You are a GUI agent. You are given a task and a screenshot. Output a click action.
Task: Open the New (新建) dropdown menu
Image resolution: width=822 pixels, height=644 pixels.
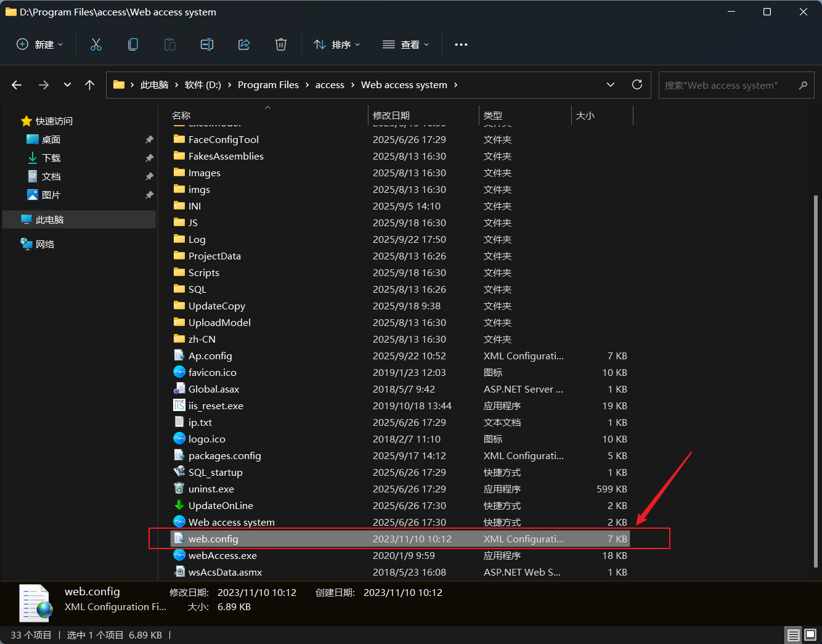pos(40,44)
